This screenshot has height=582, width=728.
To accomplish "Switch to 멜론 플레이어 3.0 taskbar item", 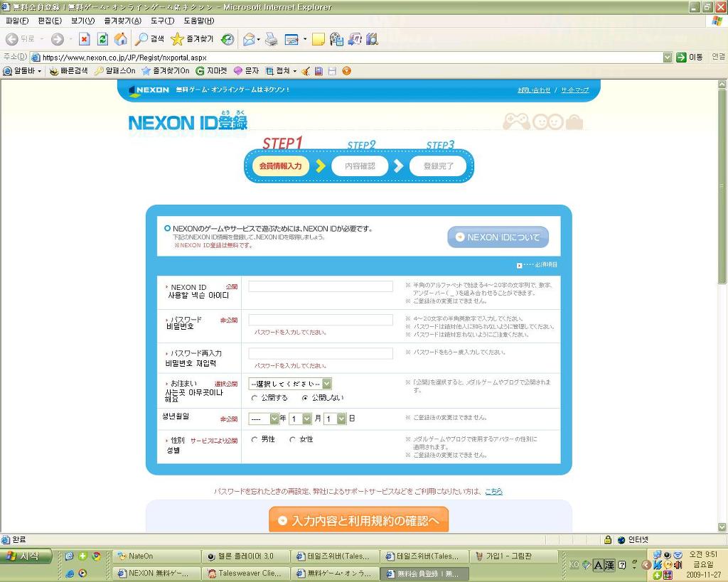I will [x=246, y=556].
